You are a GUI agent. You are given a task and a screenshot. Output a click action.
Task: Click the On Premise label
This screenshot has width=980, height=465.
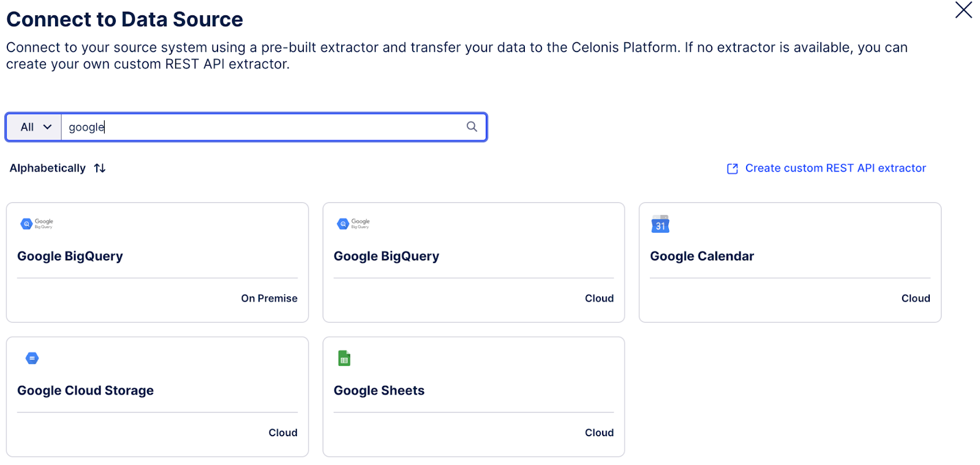click(269, 298)
